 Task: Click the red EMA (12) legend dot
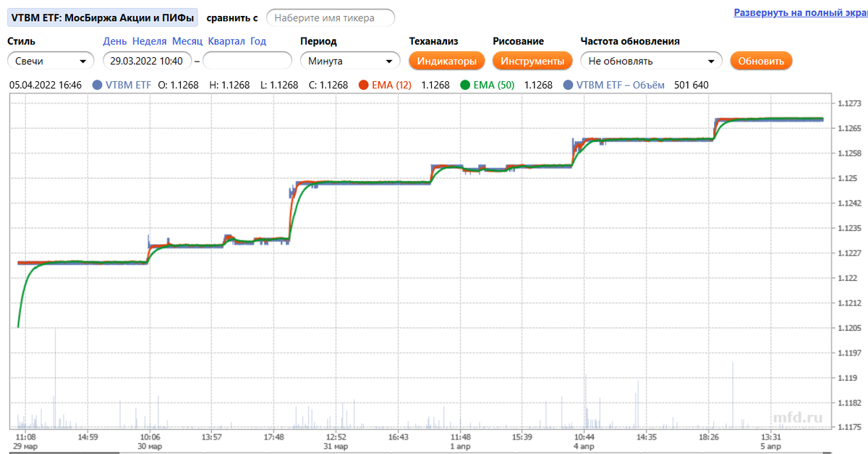(364, 85)
